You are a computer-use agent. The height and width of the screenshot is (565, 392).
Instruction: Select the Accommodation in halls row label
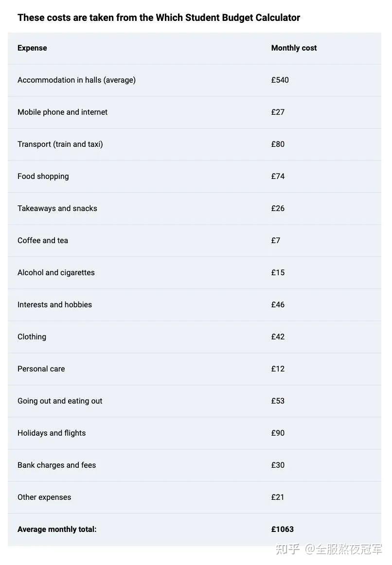pyautogui.click(x=76, y=80)
